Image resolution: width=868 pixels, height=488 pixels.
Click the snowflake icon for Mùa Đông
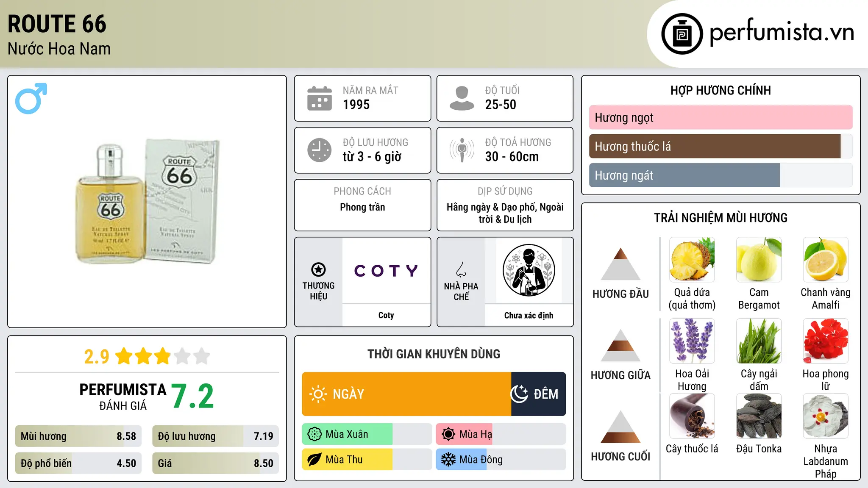point(448,460)
